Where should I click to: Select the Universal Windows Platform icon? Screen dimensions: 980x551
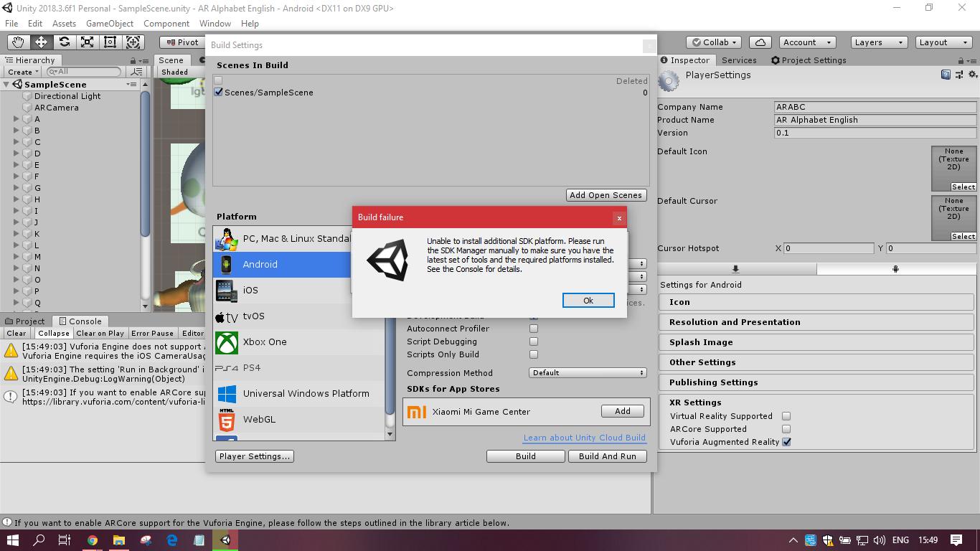pos(227,394)
